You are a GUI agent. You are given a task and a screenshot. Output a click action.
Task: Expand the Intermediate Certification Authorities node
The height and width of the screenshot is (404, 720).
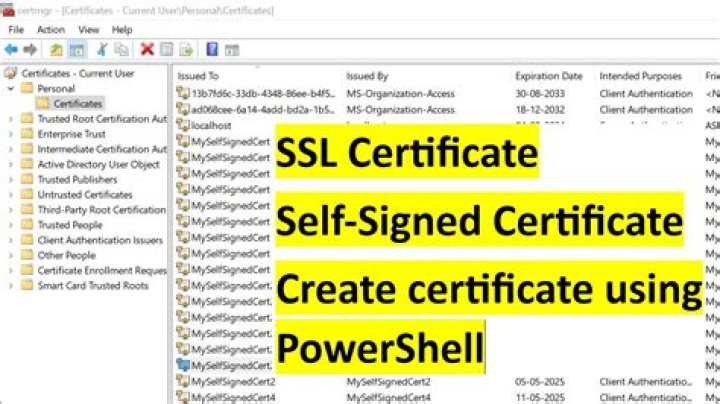tap(11, 149)
